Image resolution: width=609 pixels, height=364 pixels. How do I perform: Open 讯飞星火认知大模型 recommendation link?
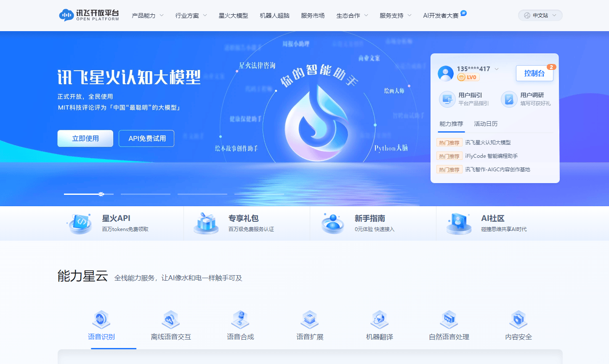click(488, 143)
